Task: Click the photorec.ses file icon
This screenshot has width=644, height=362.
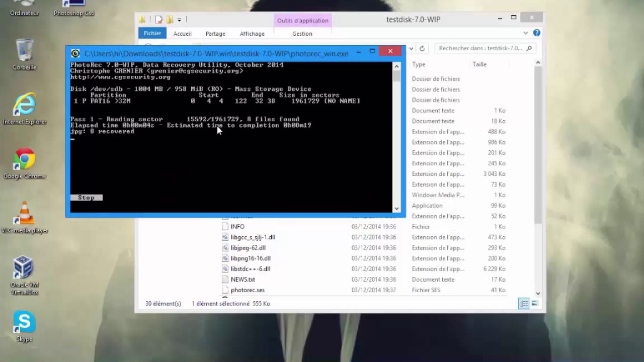Action: click(x=225, y=290)
